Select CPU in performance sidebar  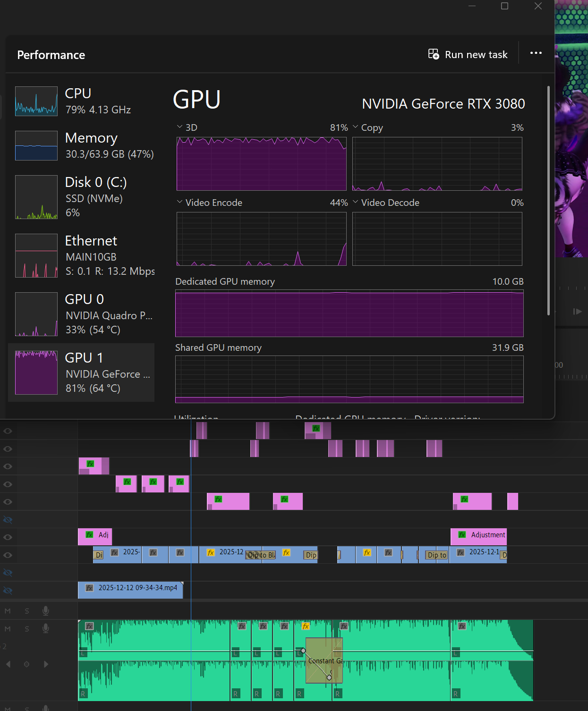coord(81,101)
